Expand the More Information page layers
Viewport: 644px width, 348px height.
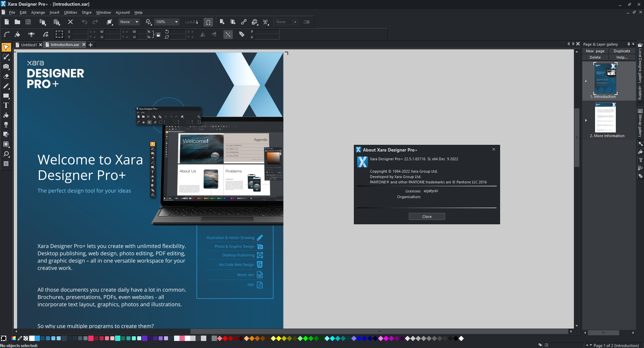click(x=586, y=120)
